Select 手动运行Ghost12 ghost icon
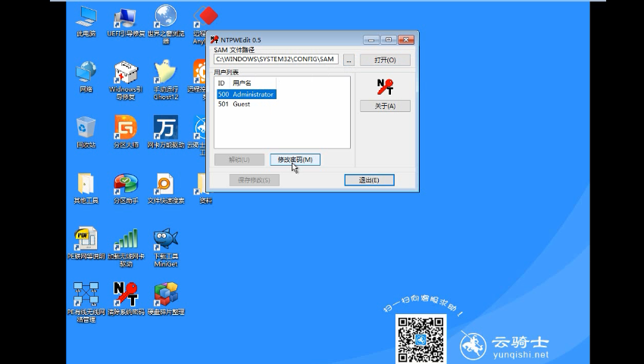Image resolution: width=644 pixels, height=364 pixels. (166, 80)
